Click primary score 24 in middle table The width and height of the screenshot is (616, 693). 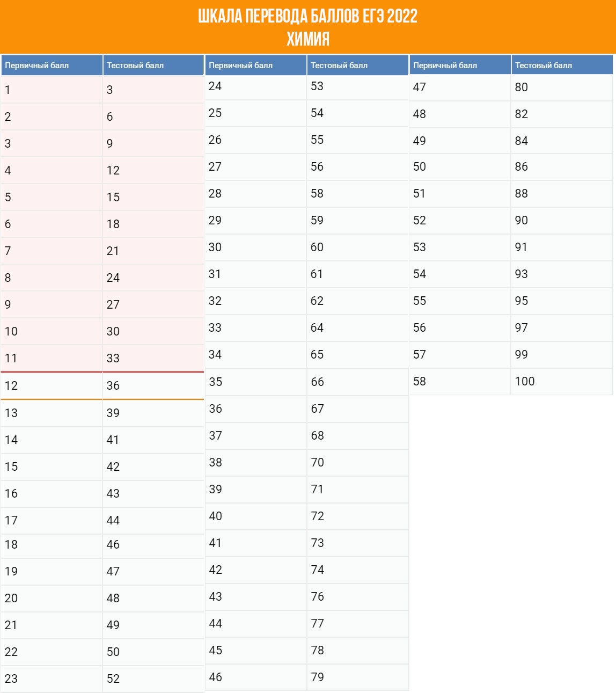(x=255, y=86)
